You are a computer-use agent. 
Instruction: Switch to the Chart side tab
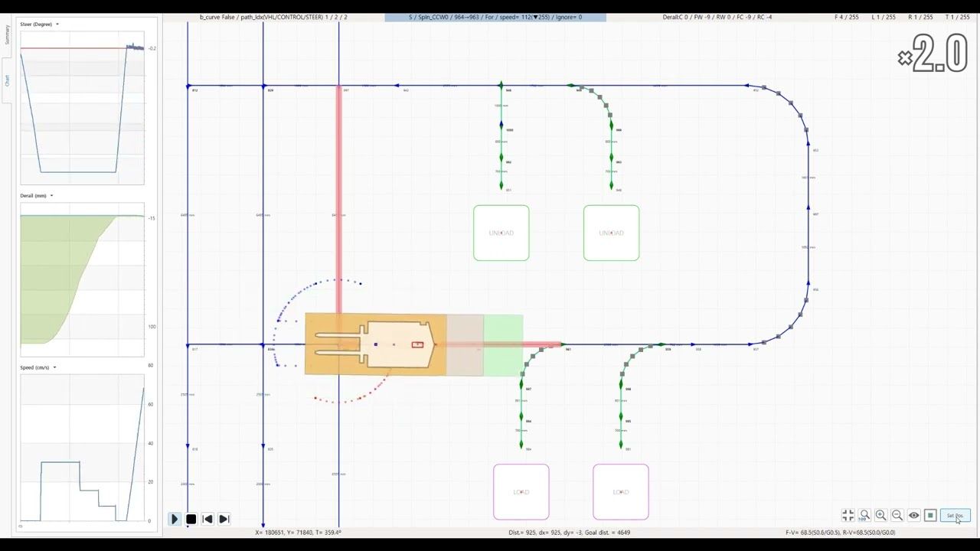tap(7, 80)
